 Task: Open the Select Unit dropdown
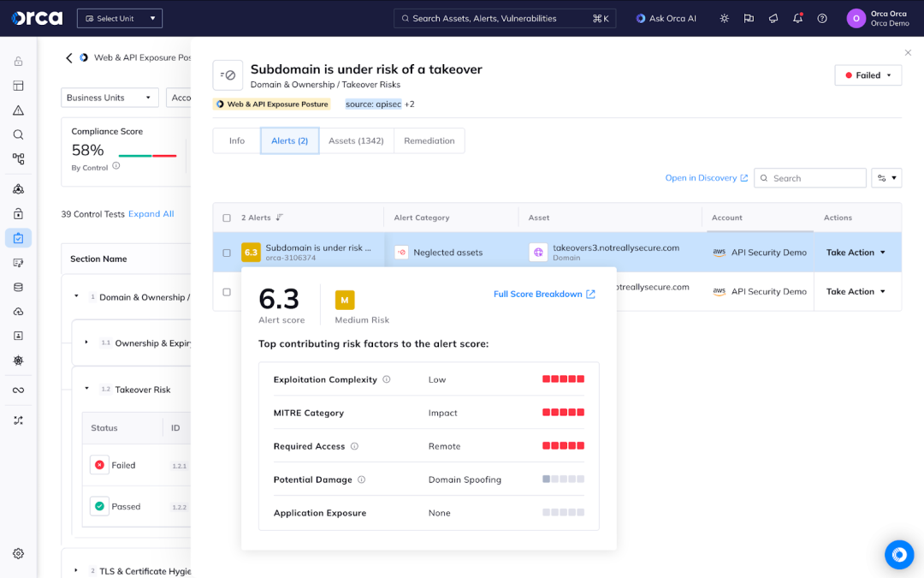(120, 18)
